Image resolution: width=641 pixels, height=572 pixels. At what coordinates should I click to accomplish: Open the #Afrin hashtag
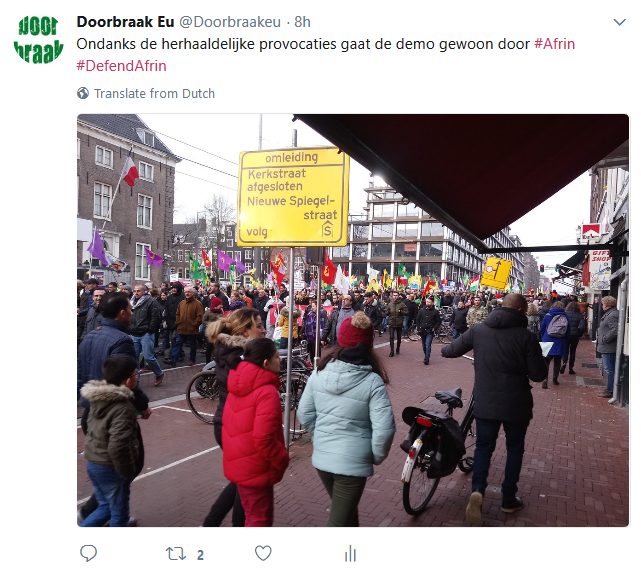[554, 44]
